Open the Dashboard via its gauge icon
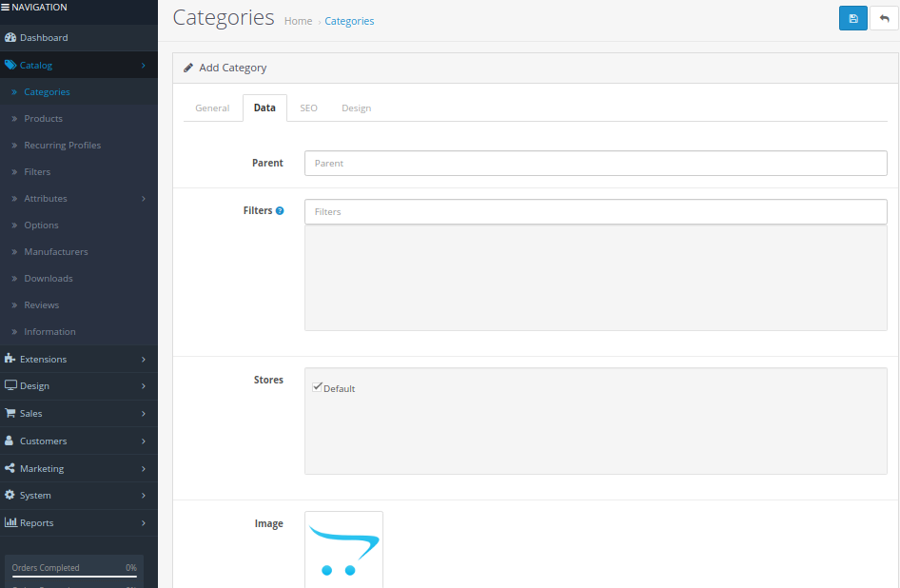This screenshot has height=588, width=900. (10, 37)
